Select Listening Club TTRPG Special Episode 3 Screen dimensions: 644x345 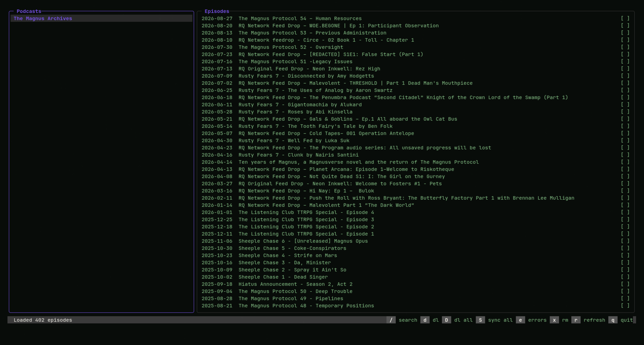(x=416, y=220)
